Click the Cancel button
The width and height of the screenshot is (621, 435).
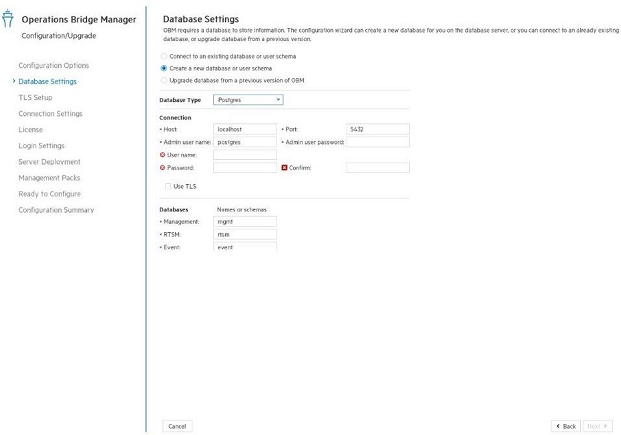click(x=177, y=426)
